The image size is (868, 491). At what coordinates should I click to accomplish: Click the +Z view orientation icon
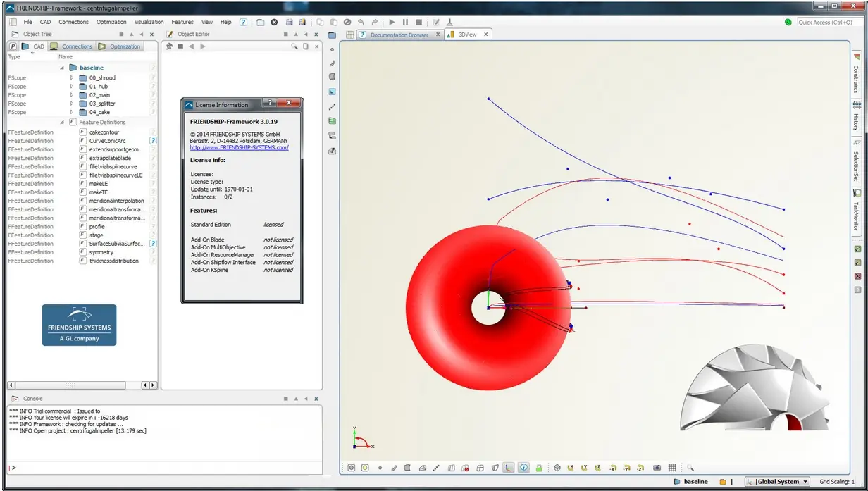598,468
